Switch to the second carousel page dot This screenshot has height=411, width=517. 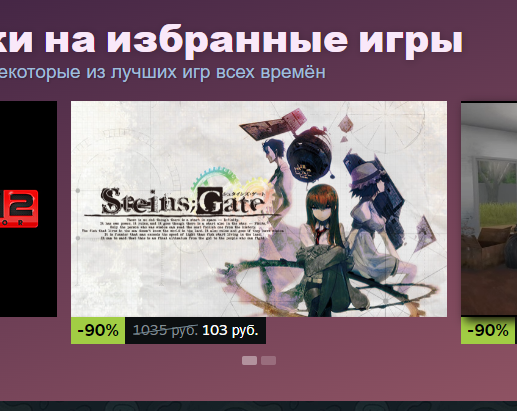268,360
